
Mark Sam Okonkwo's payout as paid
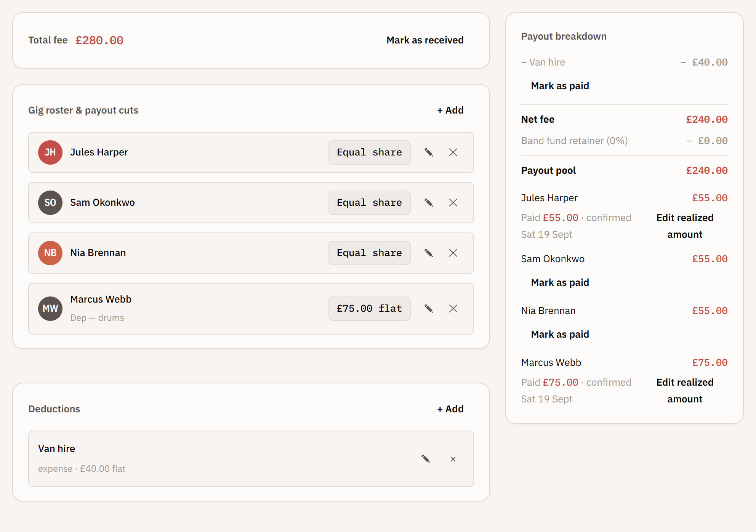560,283
